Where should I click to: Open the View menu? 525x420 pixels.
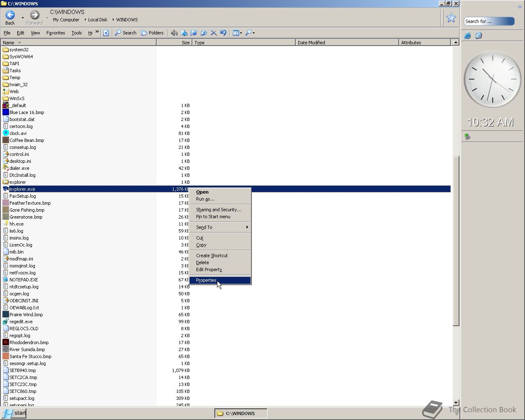[35, 33]
